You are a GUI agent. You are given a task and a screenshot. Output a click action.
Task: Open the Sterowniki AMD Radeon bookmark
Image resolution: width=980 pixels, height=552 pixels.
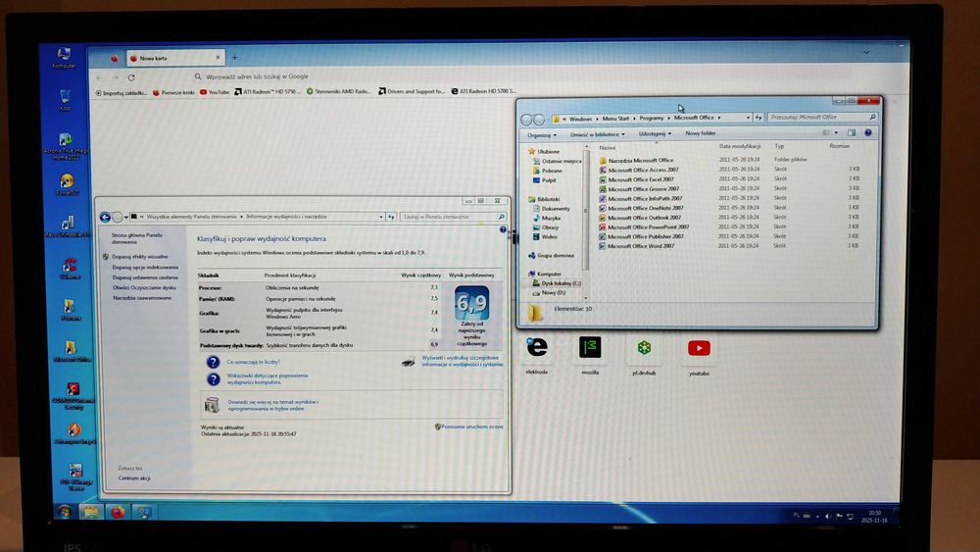tap(338, 91)
